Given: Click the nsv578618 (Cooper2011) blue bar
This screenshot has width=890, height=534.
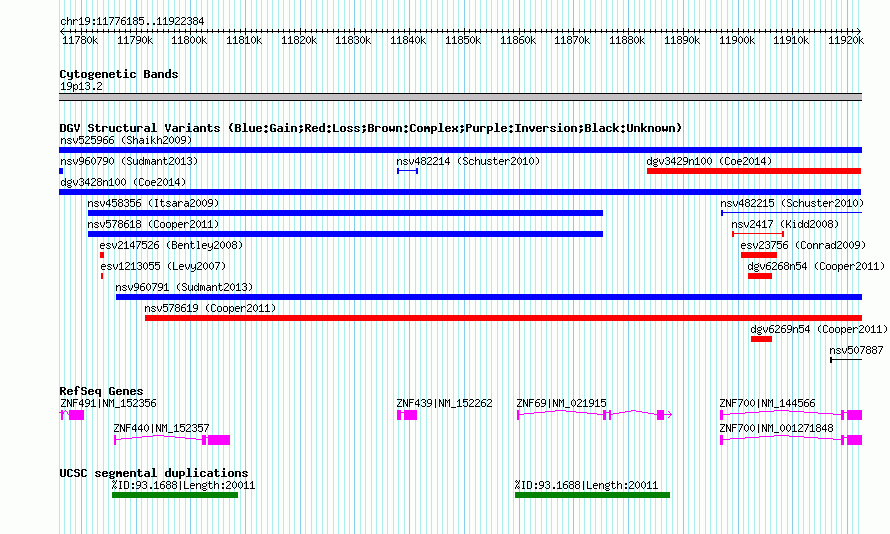Looking at the screenshot, I should (x=345, y=234).
